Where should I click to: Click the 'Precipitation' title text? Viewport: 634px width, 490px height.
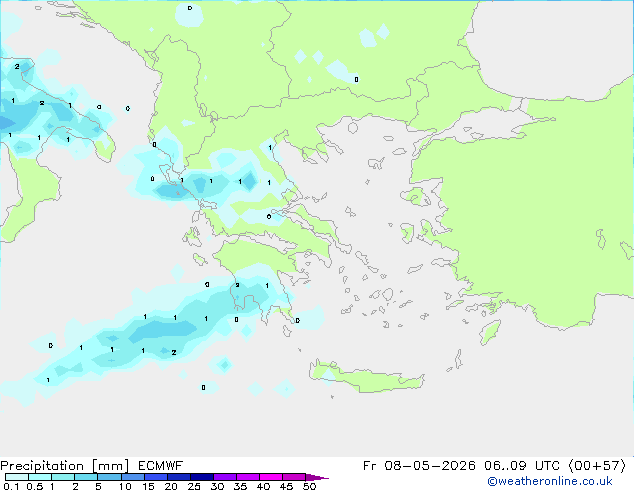pos(42,466)
